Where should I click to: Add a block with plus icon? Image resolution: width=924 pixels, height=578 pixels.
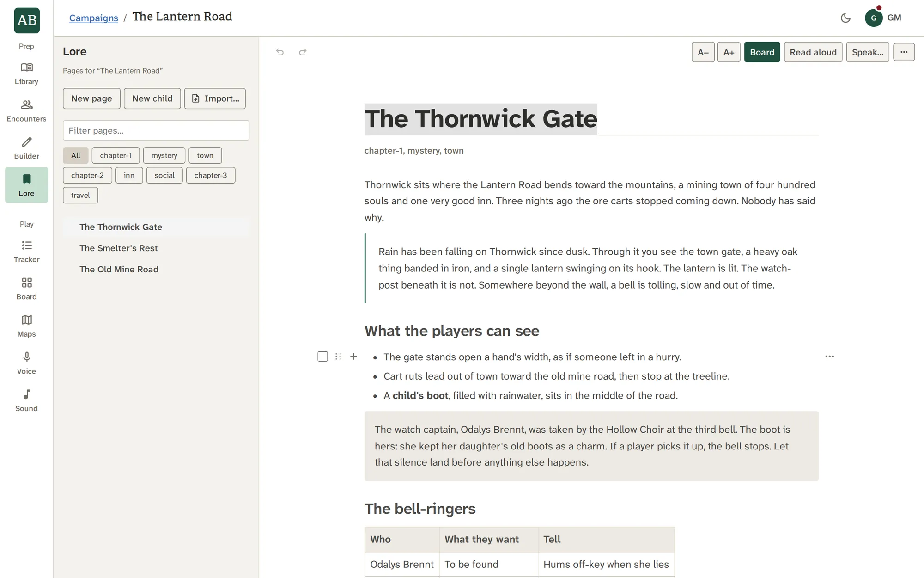353,357
